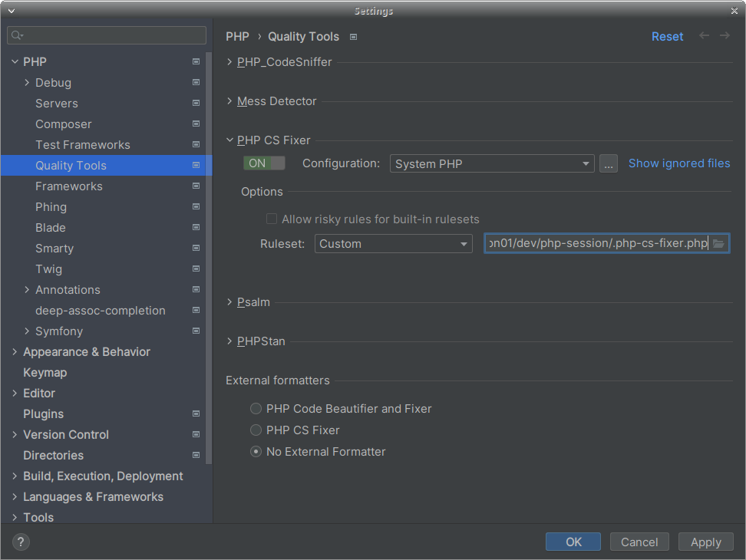
Task: Click the Reset link
Action: tap(667, 37)
